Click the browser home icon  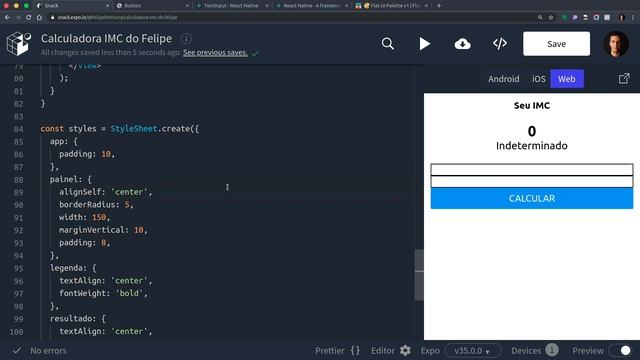coord(39,18)
